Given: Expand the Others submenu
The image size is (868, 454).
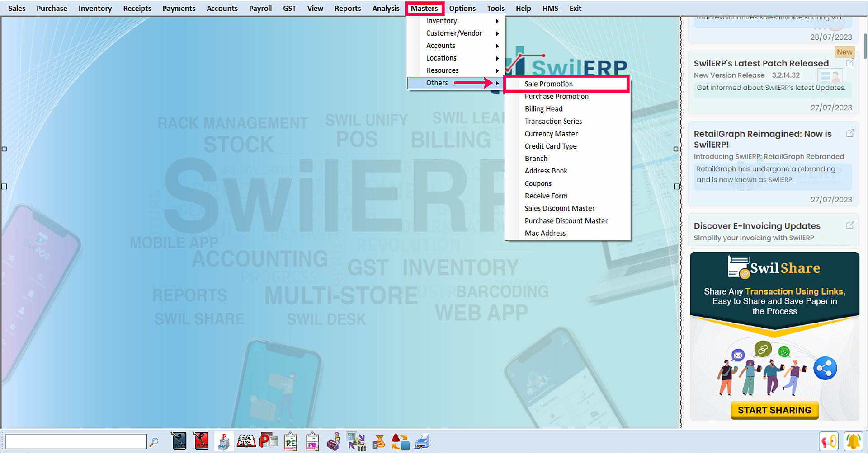Looking at the screenshot, I should [x=456, y=83].
